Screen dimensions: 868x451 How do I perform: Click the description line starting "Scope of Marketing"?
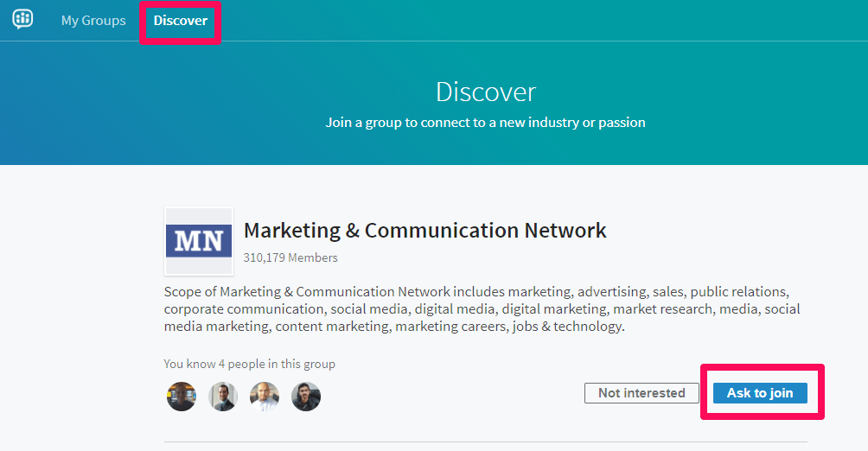tap(475, 291)
